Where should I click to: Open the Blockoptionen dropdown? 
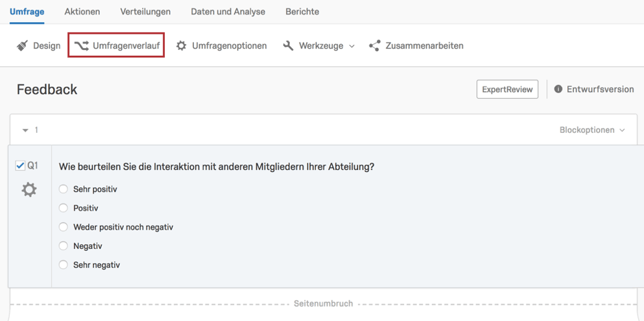point(592,130)
